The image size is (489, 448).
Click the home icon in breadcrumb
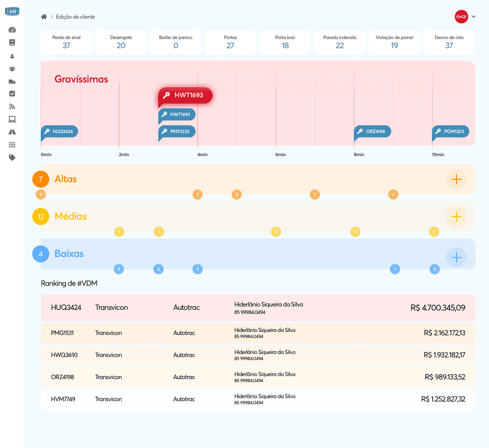tap(44, 17)
